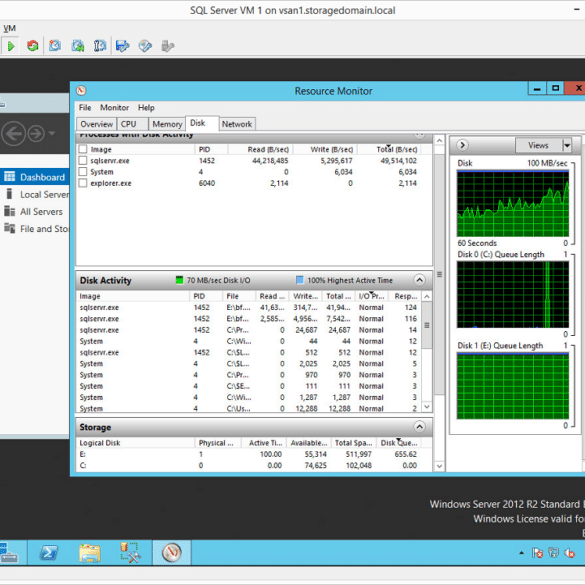Viewport: 585px width, 585px height.
Task: Toggle the Image select-all checkbox
Action: (x=83, y=149)
